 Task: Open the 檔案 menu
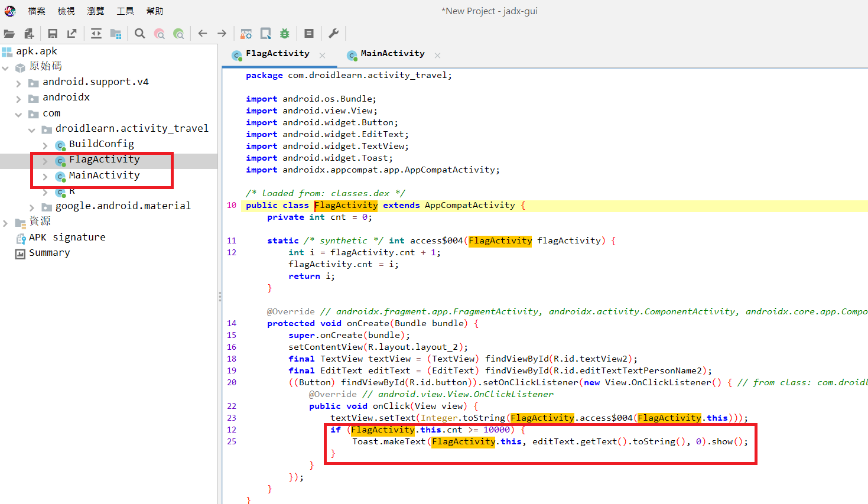click(37, 11)
